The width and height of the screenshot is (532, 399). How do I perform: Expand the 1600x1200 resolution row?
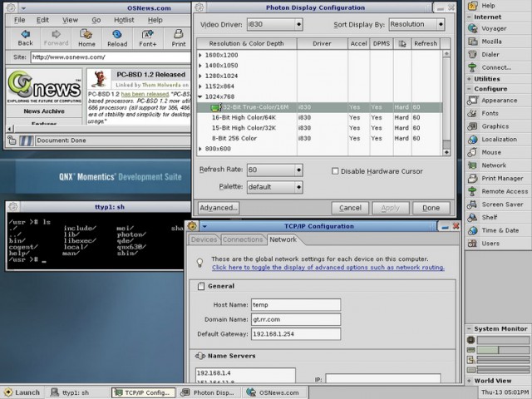pos(200,55)
